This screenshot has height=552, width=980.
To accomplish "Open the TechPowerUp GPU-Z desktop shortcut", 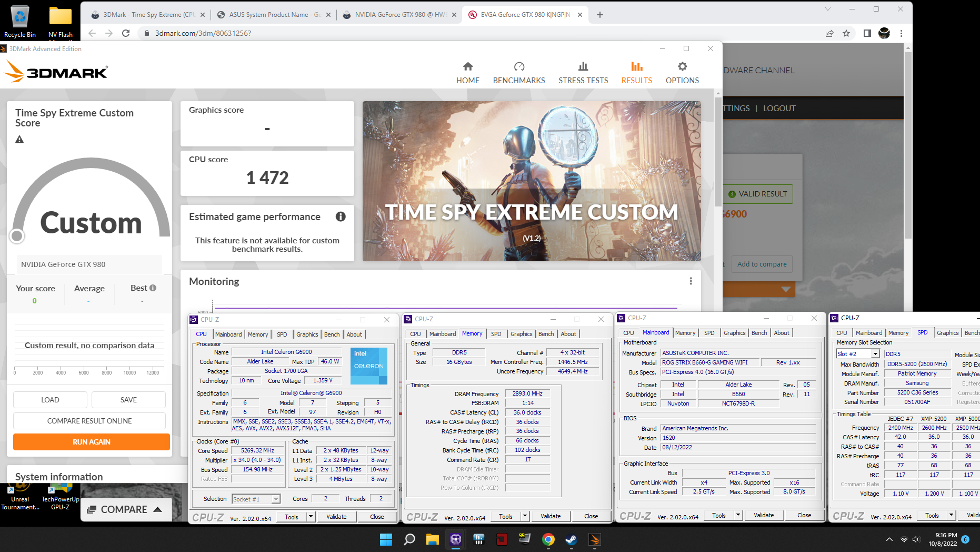I will click(61, 498).
